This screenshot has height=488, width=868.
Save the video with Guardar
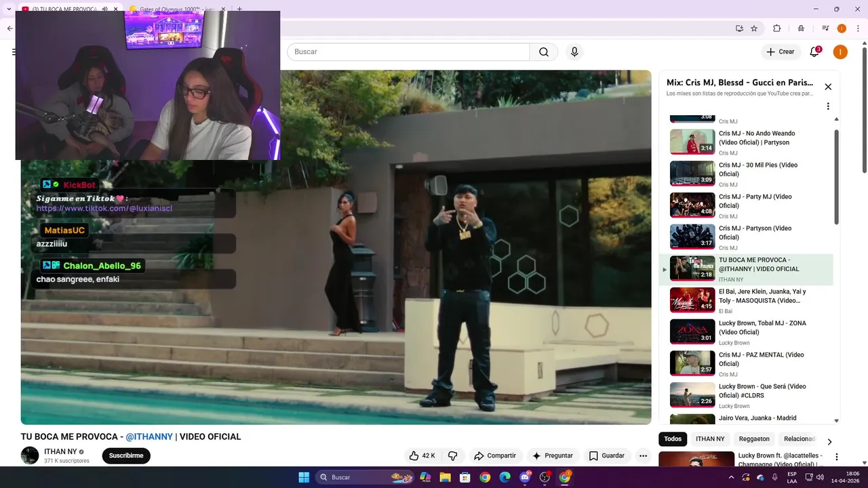(607, 455)
